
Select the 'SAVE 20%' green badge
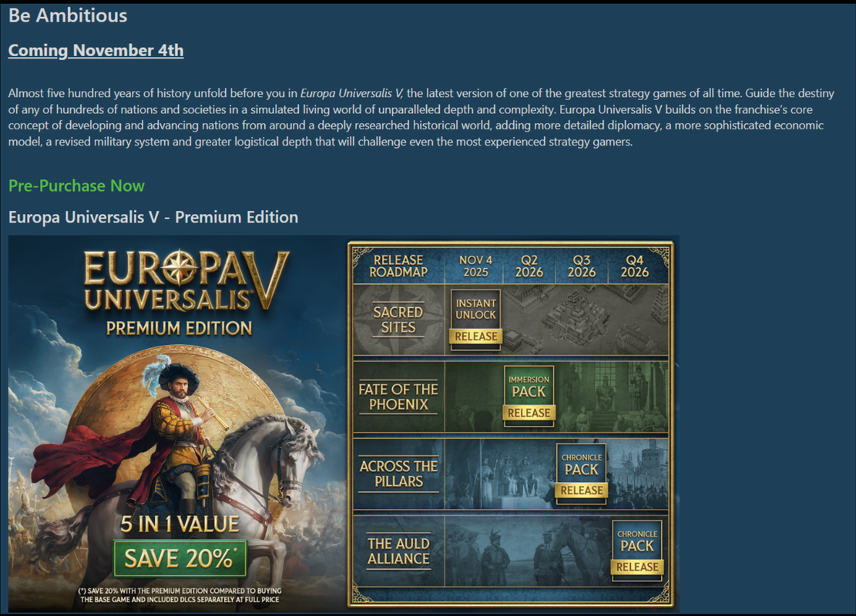click(x=180, y=558)
